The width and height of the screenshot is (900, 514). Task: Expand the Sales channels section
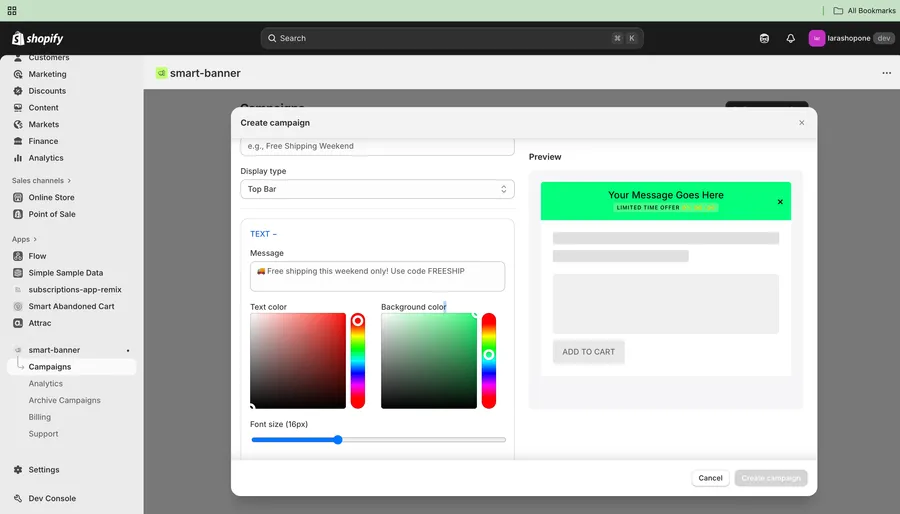click(42, 181)
